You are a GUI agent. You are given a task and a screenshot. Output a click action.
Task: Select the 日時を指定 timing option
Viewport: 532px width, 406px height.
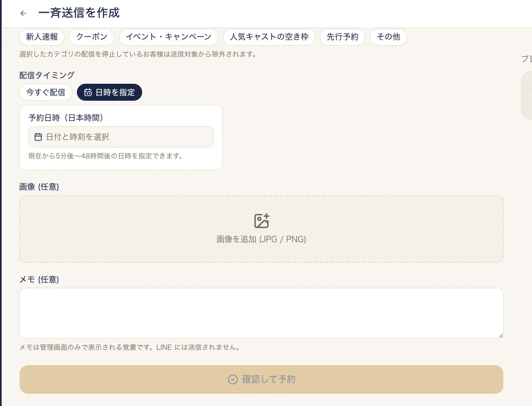109,92
